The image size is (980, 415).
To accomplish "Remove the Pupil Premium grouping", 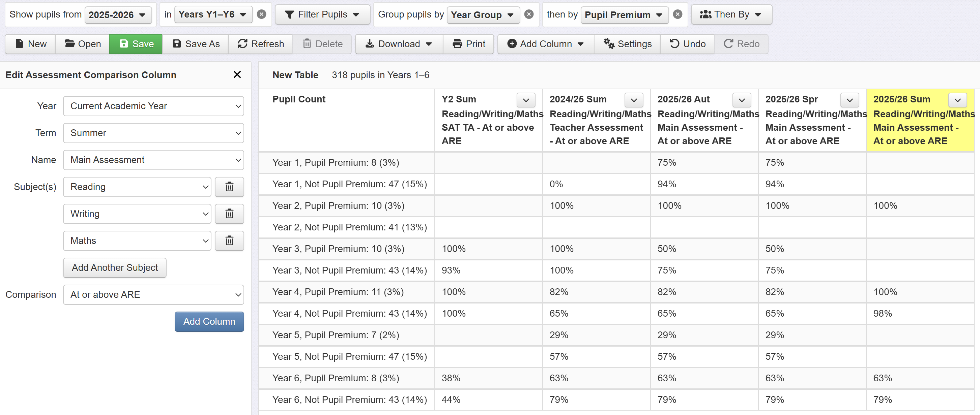I will pyautogui.click(x=678, y=14).
